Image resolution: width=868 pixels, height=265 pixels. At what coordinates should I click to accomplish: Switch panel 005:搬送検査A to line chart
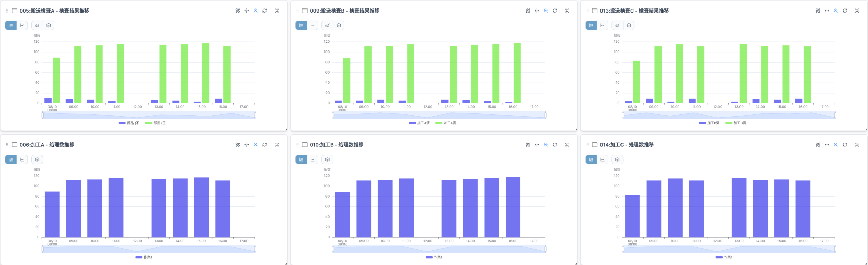pyautogui.click(x=22, y=25)
